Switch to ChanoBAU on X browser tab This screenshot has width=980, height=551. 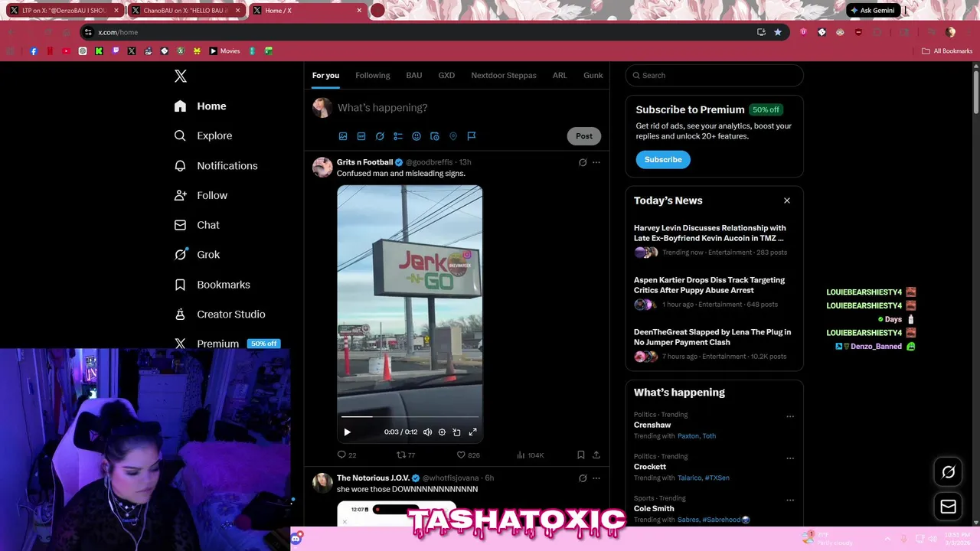pos(187,11)
